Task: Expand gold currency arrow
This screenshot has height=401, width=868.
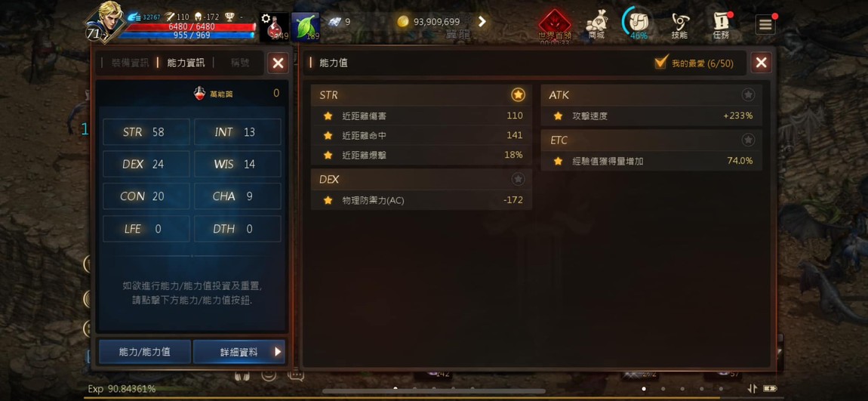Action: pos(482,22)
